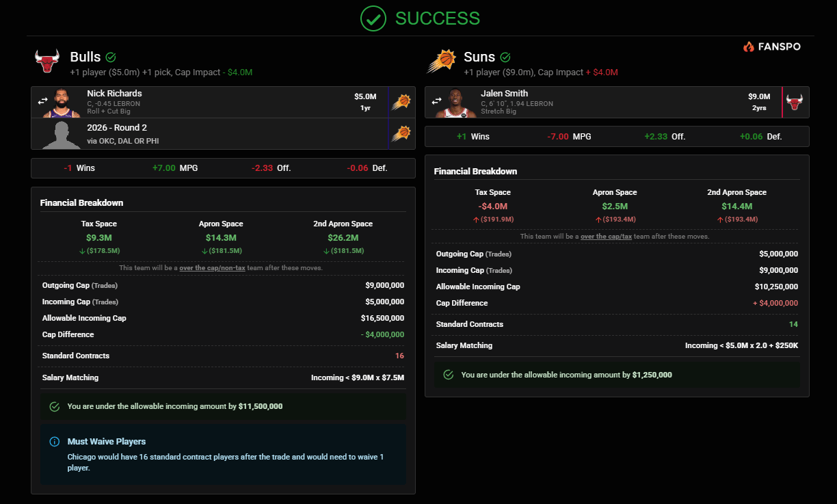Screen dimensions: 837x504
Task: Click the large SUCCESS checkmark icon
Action: [373, 18]
